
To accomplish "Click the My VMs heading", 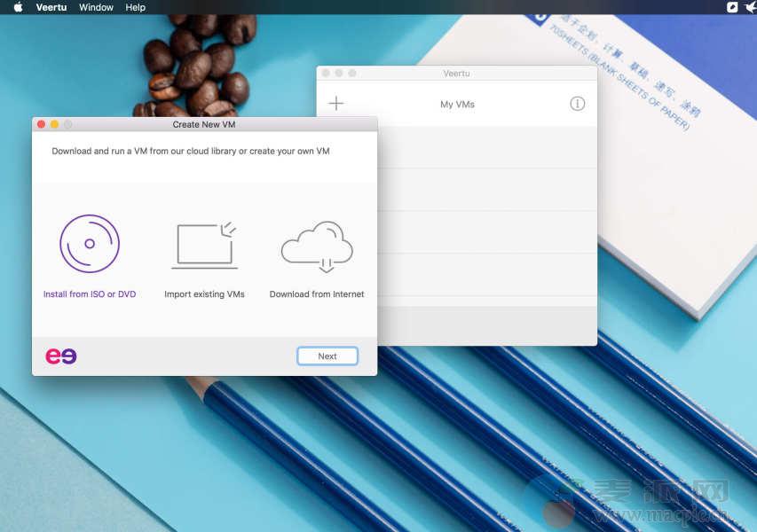I will [457, 105].
